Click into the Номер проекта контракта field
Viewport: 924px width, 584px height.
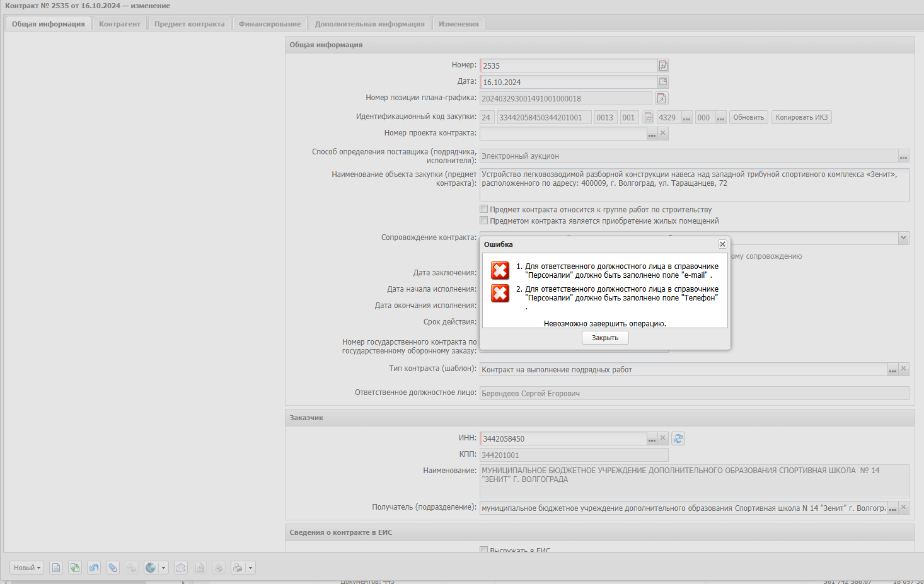pos(563,134)
